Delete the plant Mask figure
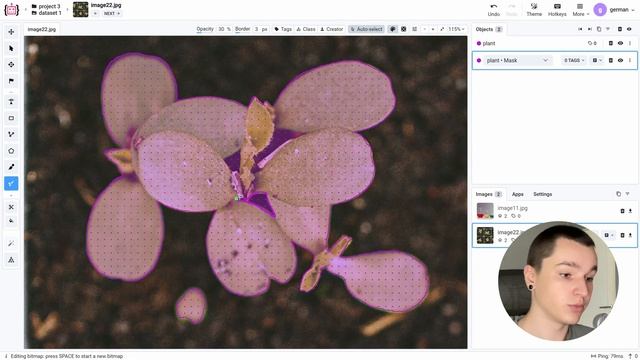The height and width of the screenshot is (360, 640). (611, 60)
